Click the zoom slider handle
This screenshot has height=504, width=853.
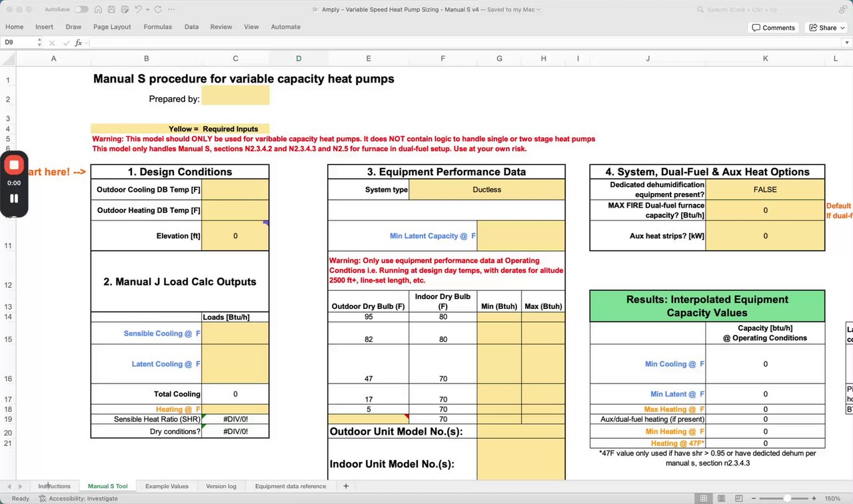coord(787,498)
